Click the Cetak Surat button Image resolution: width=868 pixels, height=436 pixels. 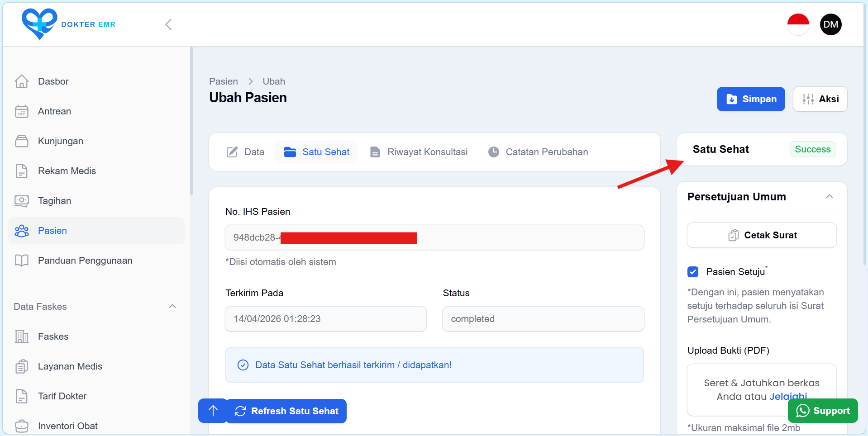[x=762, y=235]
